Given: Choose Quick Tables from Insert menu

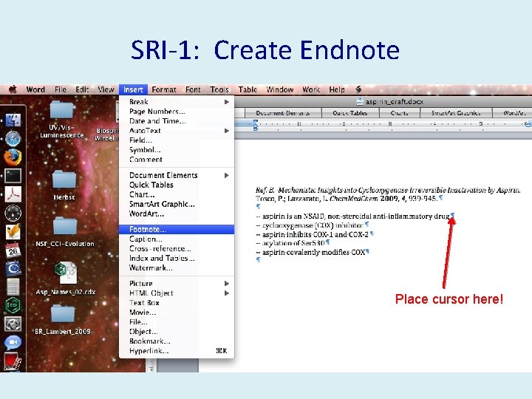Looking at the screenshot, I should click(177, 185).
